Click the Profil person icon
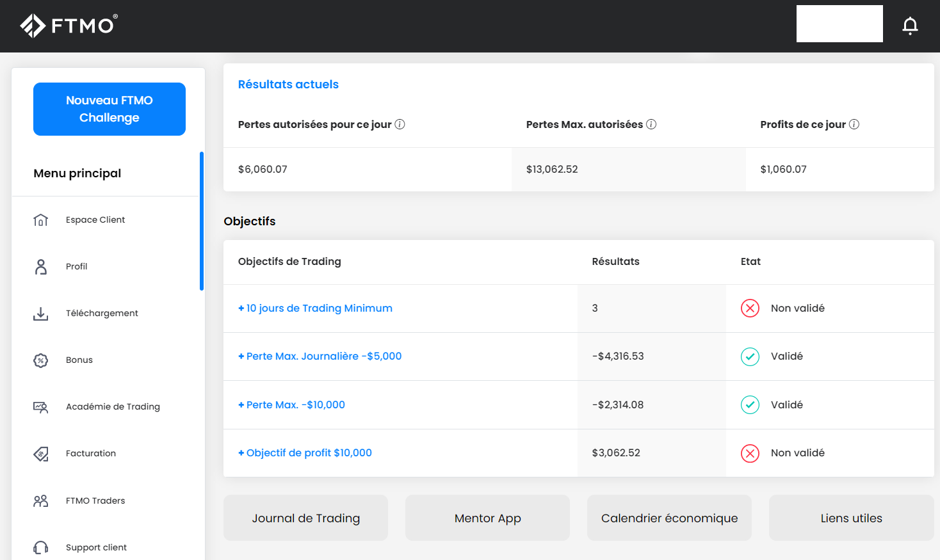The height and width of the screenshot is (560, 940). [41, 267]
